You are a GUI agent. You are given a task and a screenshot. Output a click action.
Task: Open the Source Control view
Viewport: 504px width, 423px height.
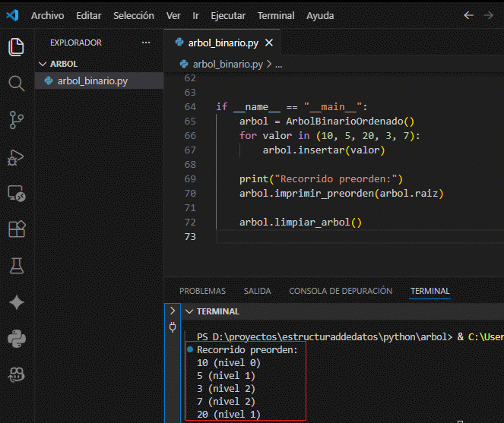pyautogui.click(x=16, y=119)
